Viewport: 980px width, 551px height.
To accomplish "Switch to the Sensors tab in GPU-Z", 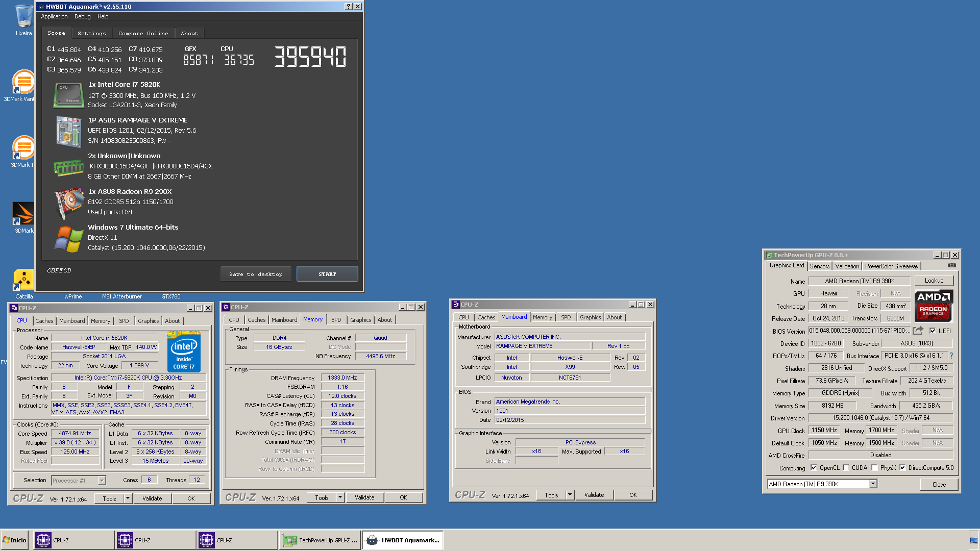I will [x=820, y=266].
